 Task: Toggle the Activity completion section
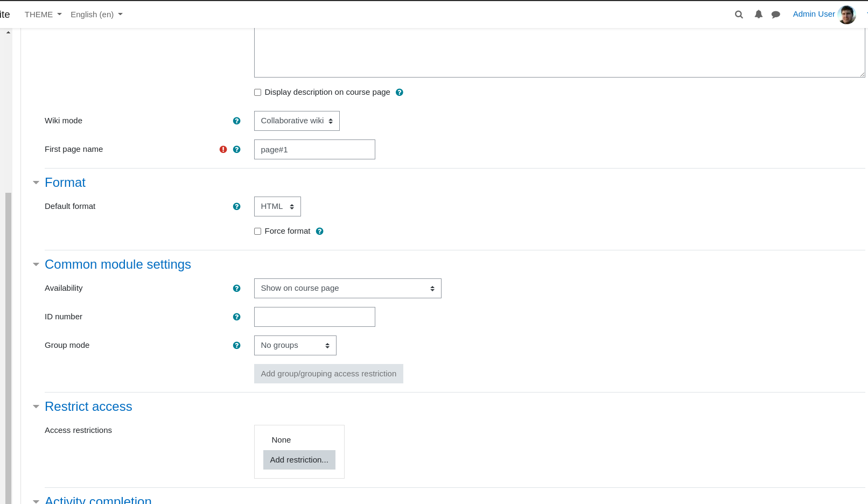tap(98, 500)
